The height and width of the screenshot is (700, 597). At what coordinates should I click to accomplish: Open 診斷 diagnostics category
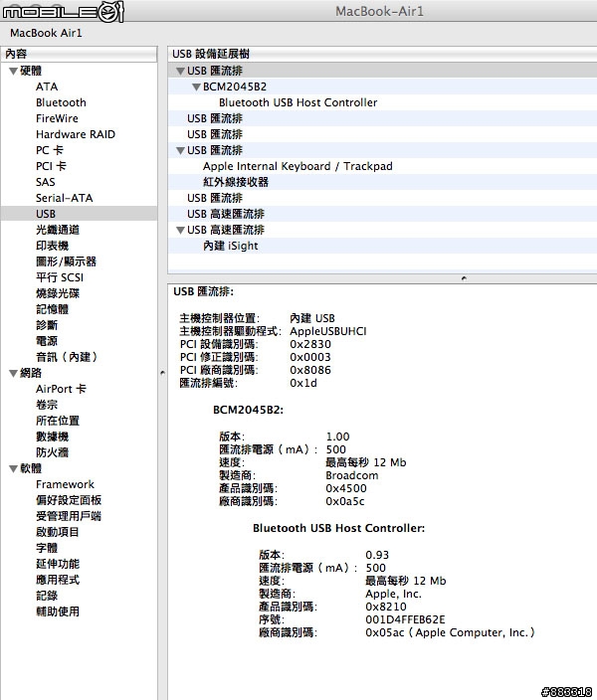(x=47, y=325)
